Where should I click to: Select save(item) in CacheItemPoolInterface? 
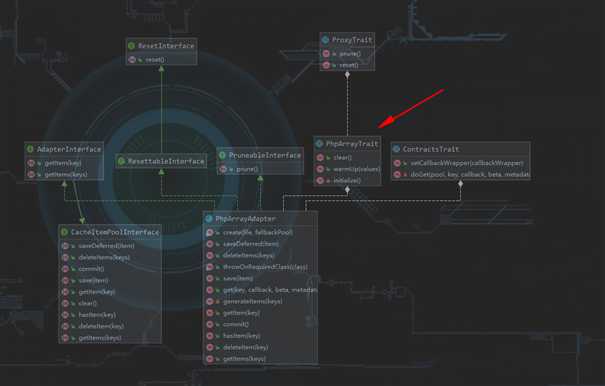(x=93, y=281)
